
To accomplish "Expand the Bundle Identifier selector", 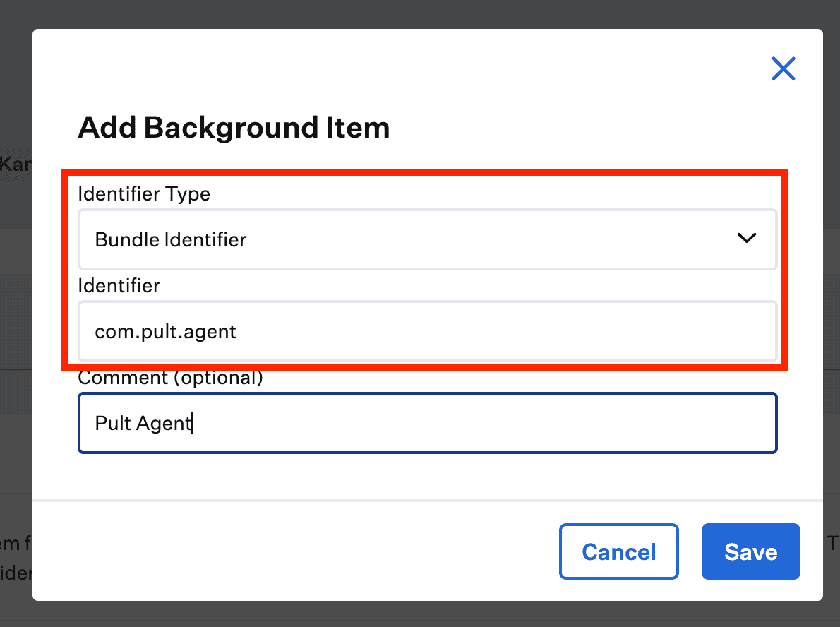I will tap(427, 239).
